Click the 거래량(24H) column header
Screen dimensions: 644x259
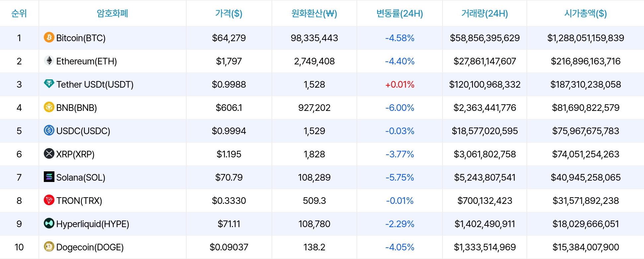pos(485,13)
